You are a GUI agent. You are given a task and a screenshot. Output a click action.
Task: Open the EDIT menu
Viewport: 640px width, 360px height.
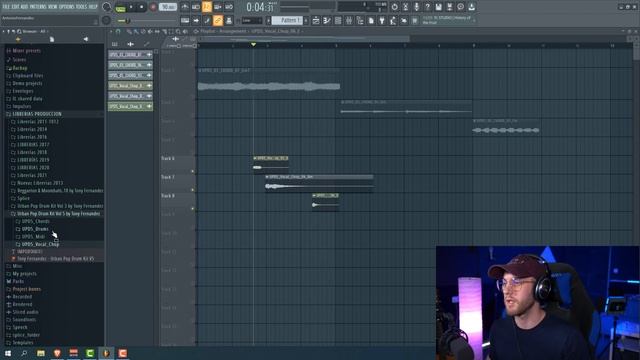coord(15,7)
